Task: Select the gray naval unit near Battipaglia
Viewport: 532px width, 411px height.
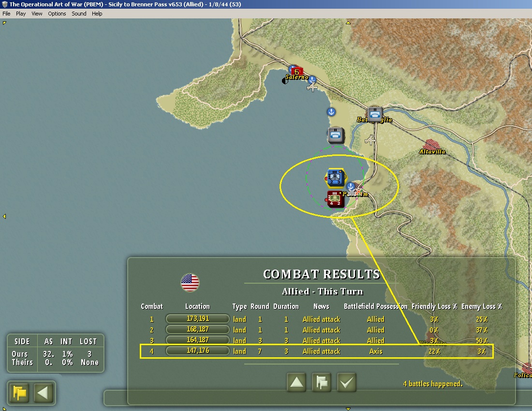Action: click(375, 114)
